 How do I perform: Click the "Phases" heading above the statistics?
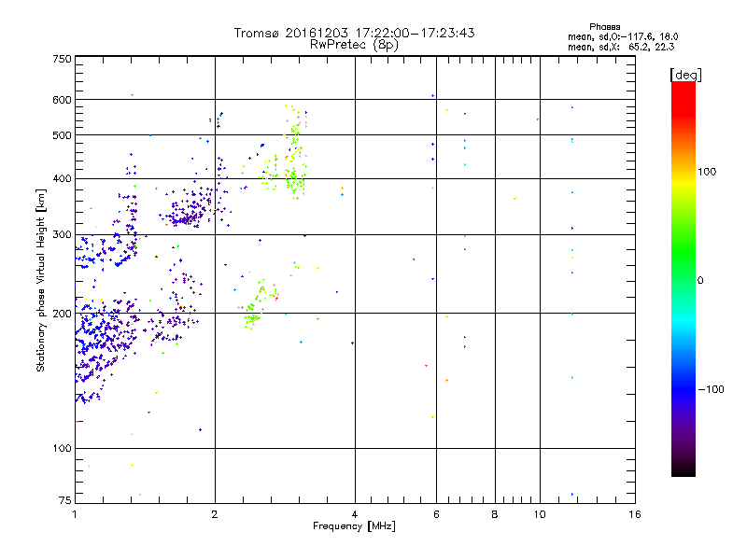[x=604, y=27]
